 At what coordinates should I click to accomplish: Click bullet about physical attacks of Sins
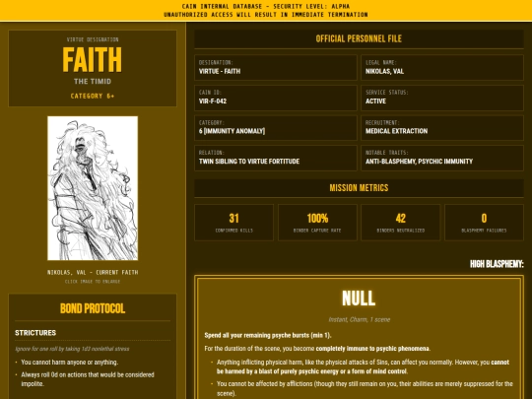click(x=363, y=366)
